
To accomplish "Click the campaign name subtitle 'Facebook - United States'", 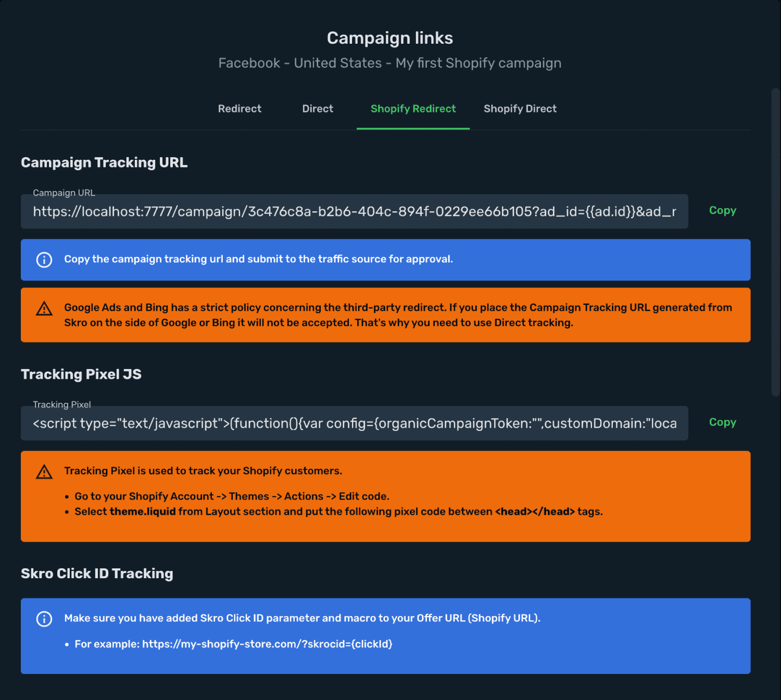I will tap(390, 63).
